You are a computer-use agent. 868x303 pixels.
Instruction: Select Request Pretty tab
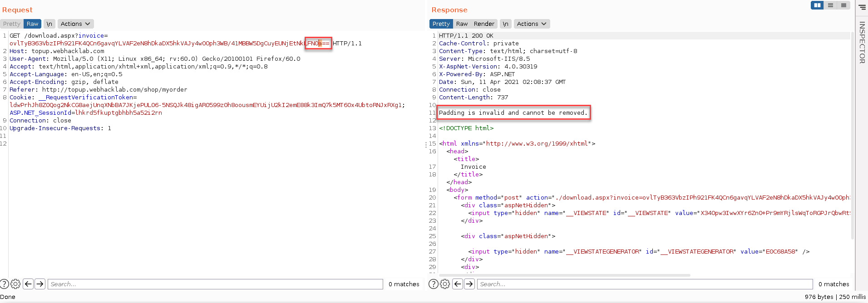click(x=12, y=24)
